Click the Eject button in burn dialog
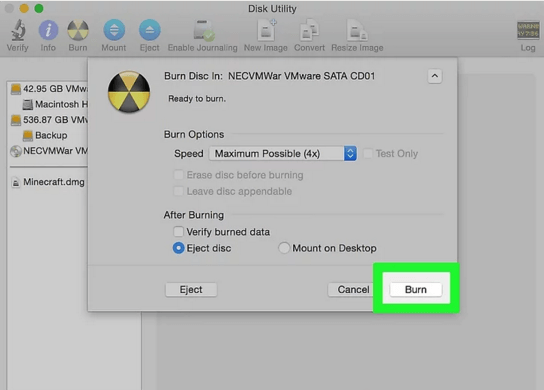 pos(191,289)
